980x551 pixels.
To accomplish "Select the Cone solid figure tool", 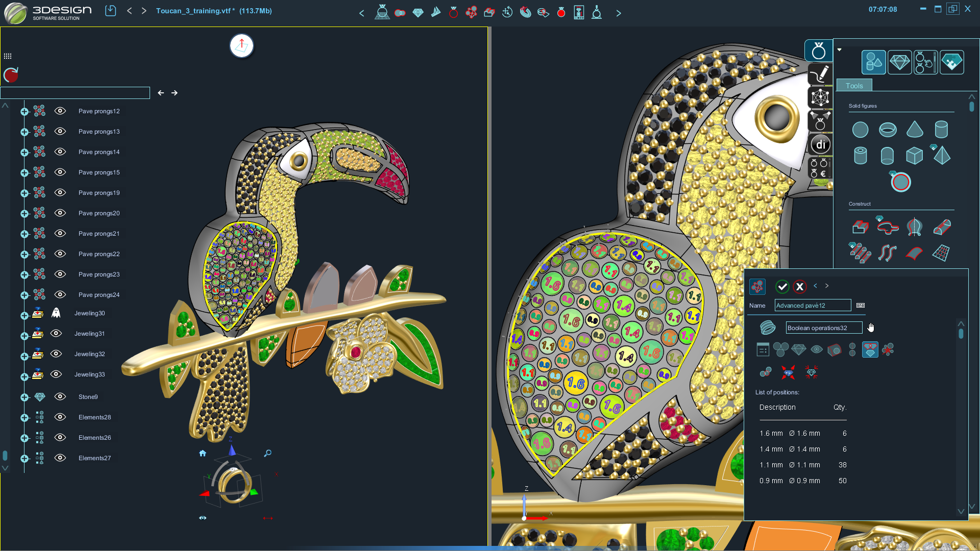I will 915,130.
